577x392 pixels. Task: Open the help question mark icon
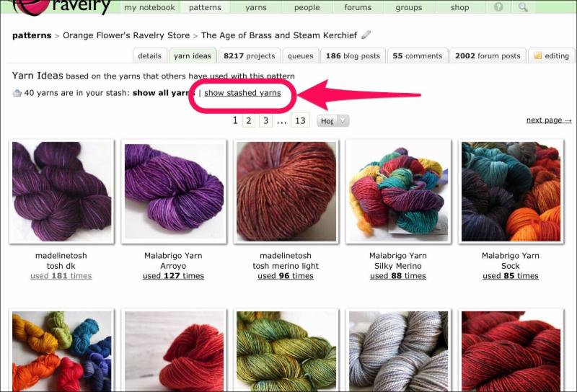(x=498, y=6)
